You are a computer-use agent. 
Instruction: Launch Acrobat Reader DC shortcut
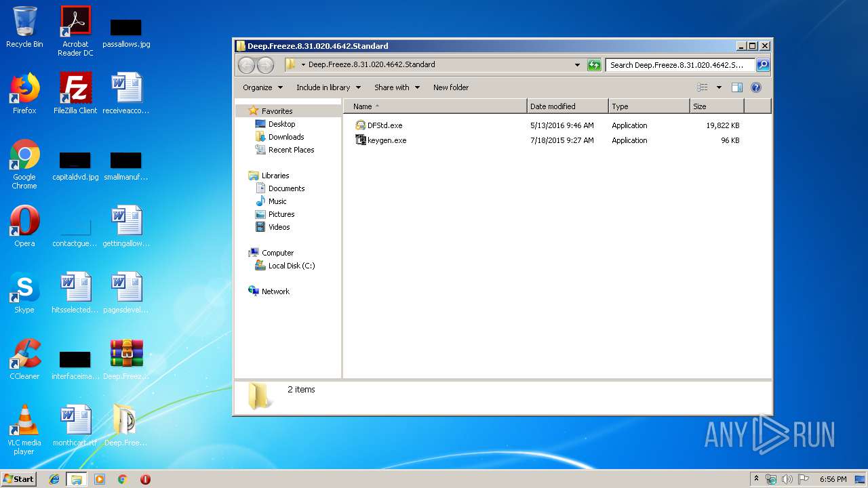(x=75, y=31)
